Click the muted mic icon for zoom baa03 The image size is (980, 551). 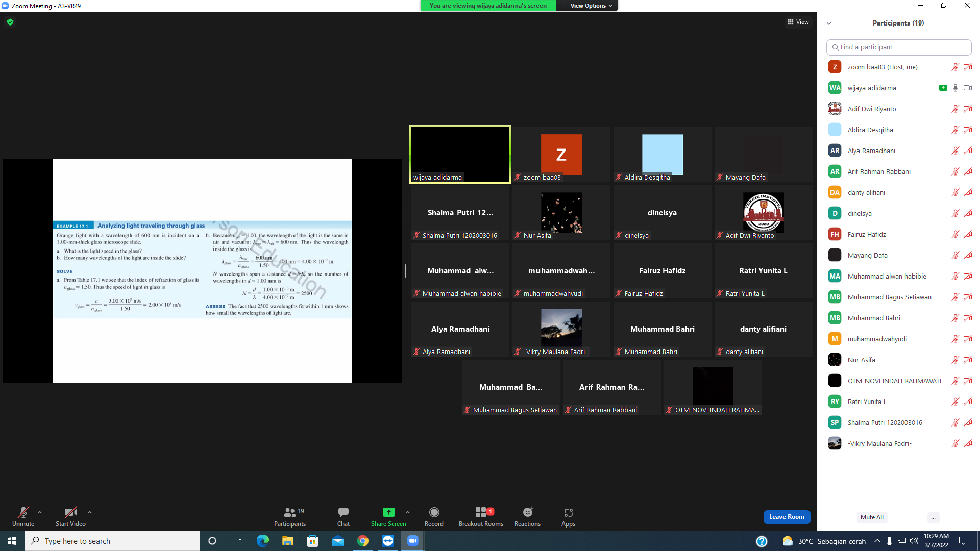[955, 67]
